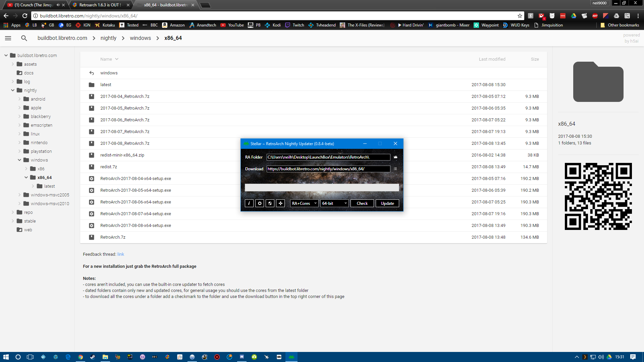Open the Gmail extension icon
The width and height of the screenshot is (644, 362).
click(541, 16)
